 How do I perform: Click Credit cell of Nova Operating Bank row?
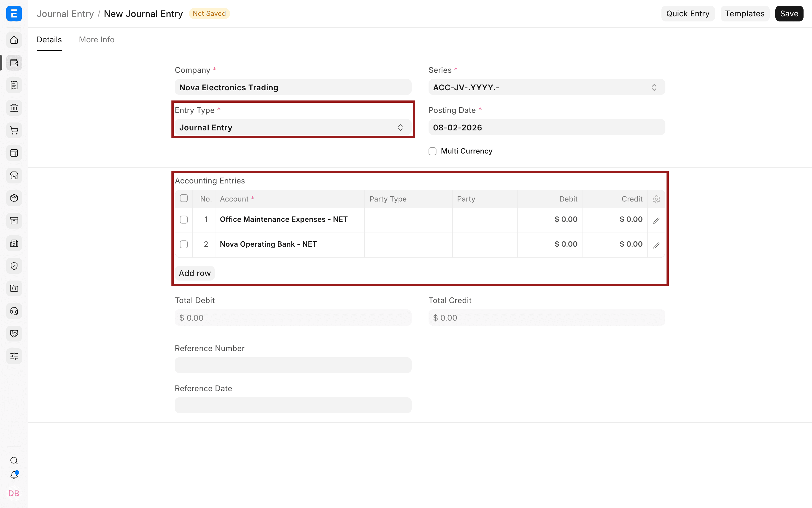coord(615,245)
